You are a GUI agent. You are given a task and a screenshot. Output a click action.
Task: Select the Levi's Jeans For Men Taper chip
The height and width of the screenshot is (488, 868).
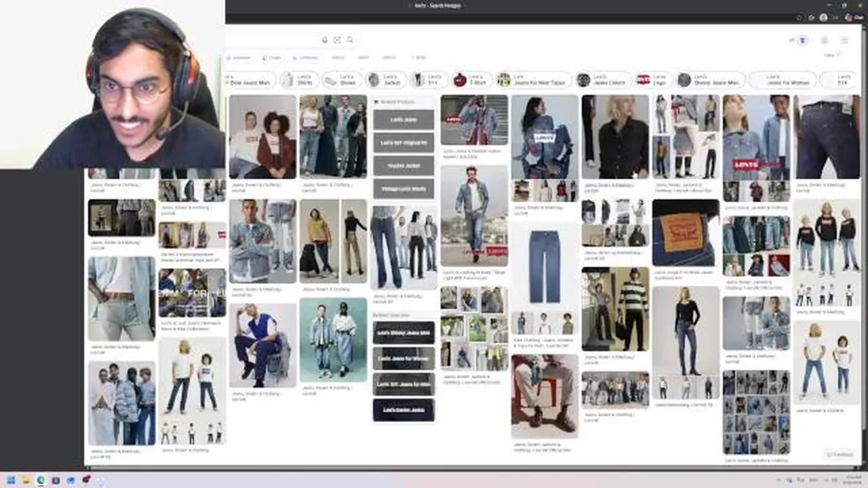coord(534,80)
